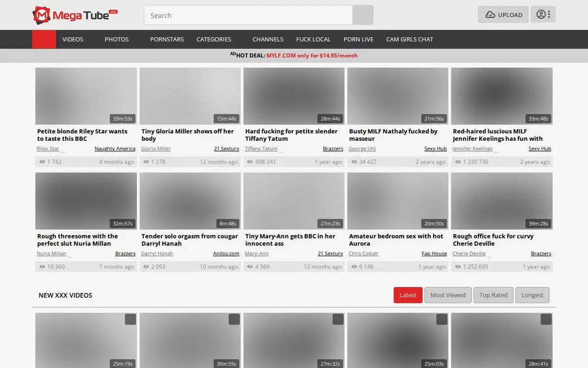This screenshot has height=368, width=588.
Task: Select the Latest sort tab
Action: coord(408,295)
